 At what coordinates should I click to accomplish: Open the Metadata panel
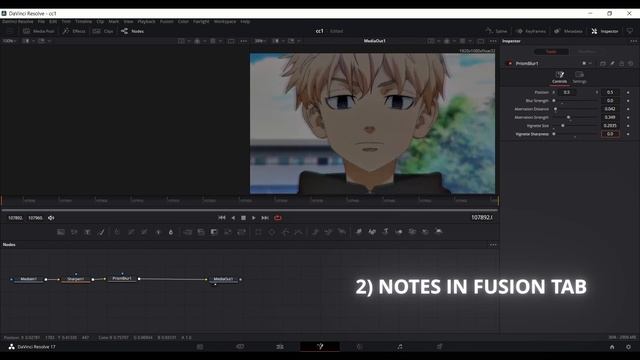tap(569, 31)
